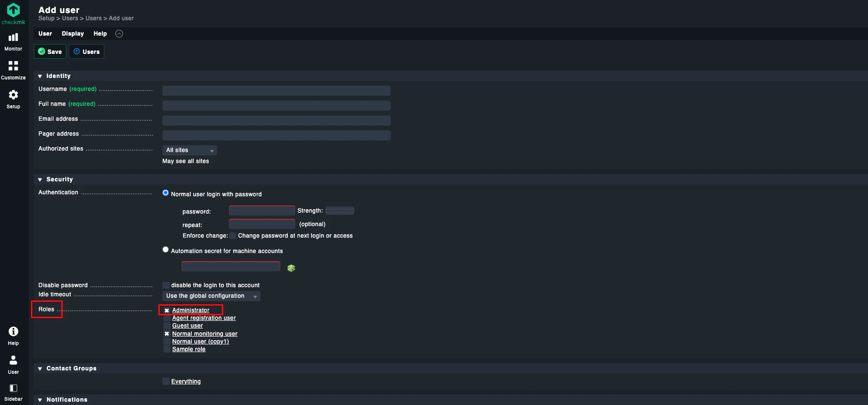Check Change password at next login checkbox

233,236
